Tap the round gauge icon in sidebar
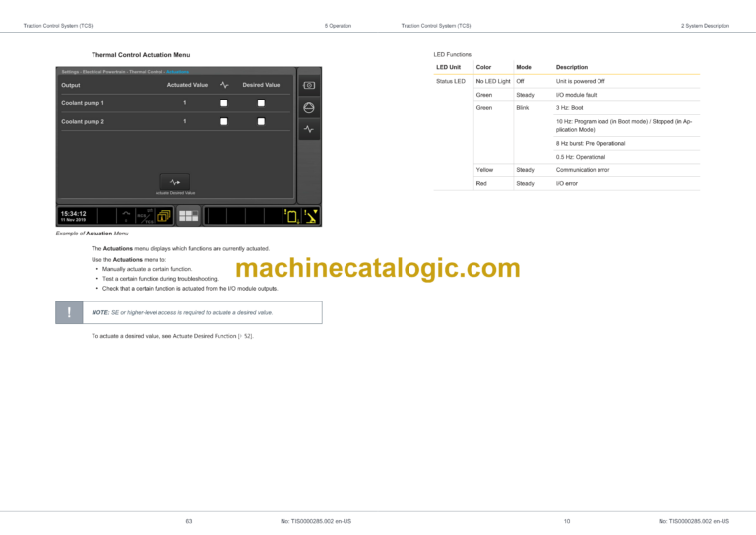The image size is (756, 535). pyautogui.click(x=309, y=107)
